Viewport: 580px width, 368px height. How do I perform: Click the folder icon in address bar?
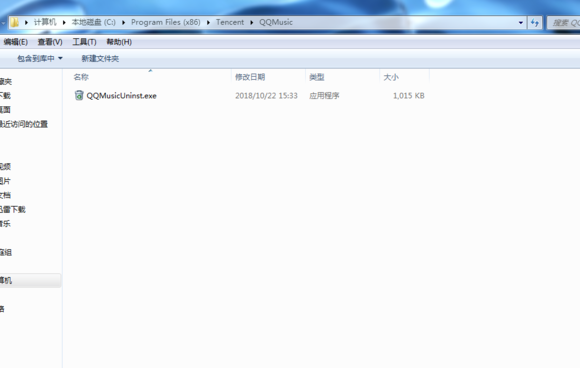coord(14,23)
